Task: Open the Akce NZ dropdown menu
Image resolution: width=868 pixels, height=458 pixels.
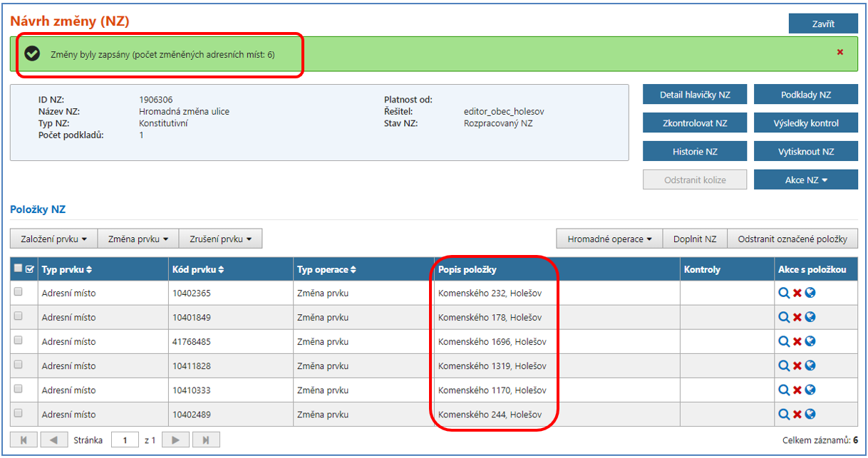Action: tap(805, 180)
